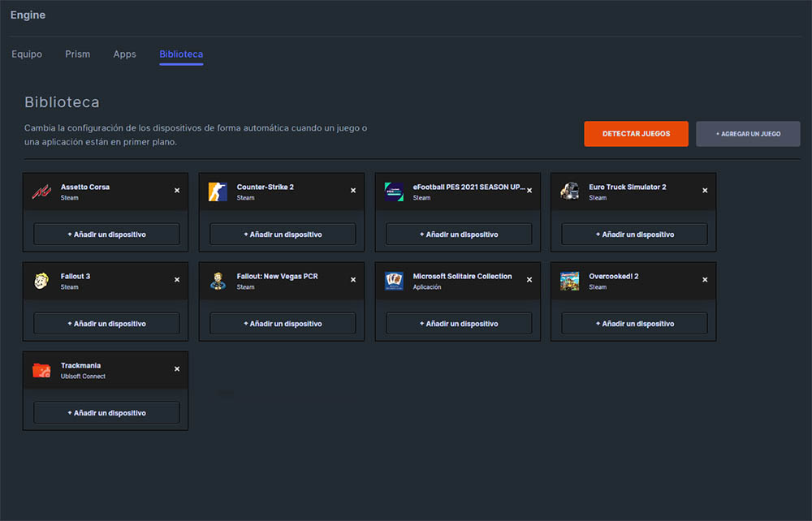The width and height of the screenshot is (812, 521).
Task: Click the Biblioteca page heading
Action: [62, 102]
